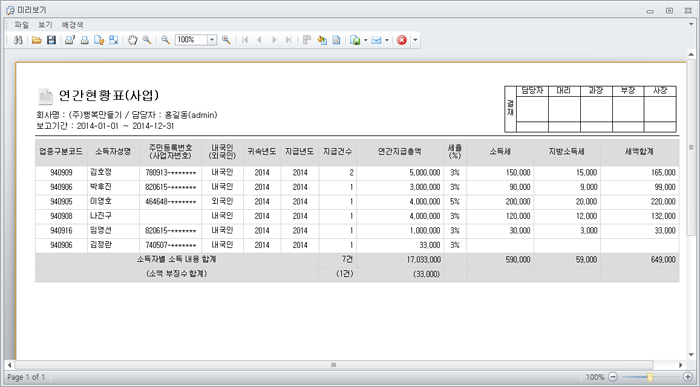Image resolution: width=700 pixels, height=387 pixels.
Task: Click the vertical scrollbar down arrow
Action: point(691,355)
